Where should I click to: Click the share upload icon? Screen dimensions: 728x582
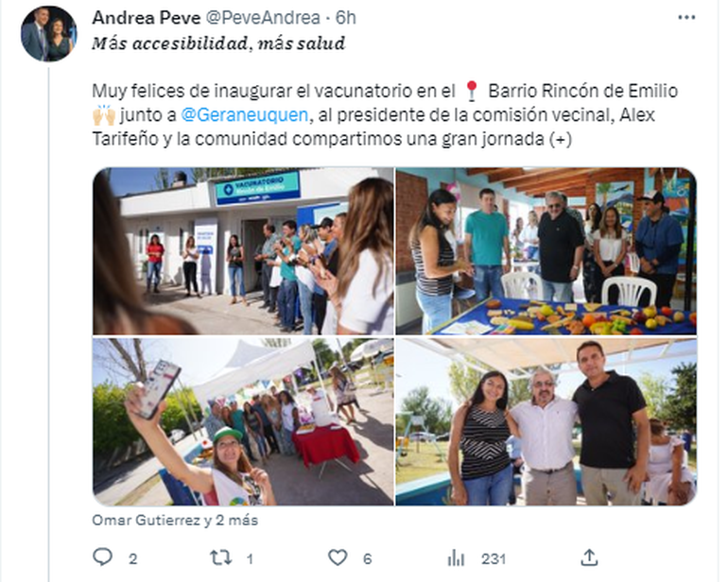click(x=589, y=557)
